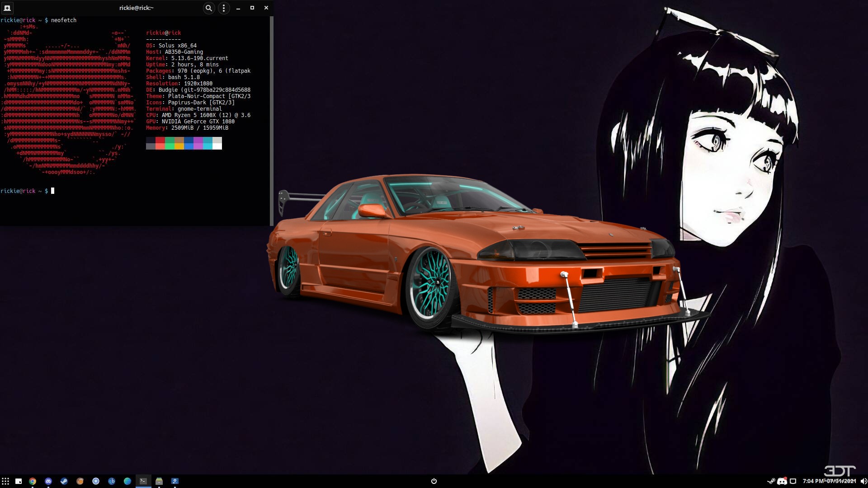868x488 pixels.
Task: Open the GNOME Web browser from taskbar
Action: [127, 481]
